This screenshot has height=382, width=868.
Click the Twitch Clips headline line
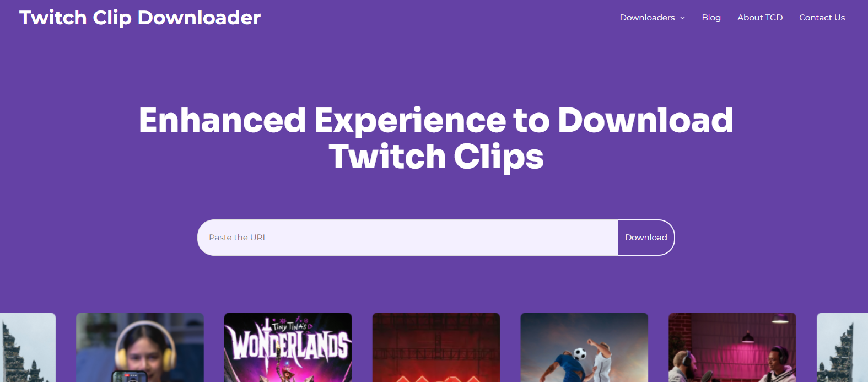(436, 157)
